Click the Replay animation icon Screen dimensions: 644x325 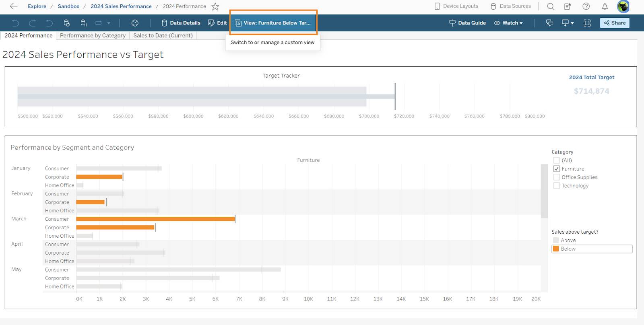point(98,23)
